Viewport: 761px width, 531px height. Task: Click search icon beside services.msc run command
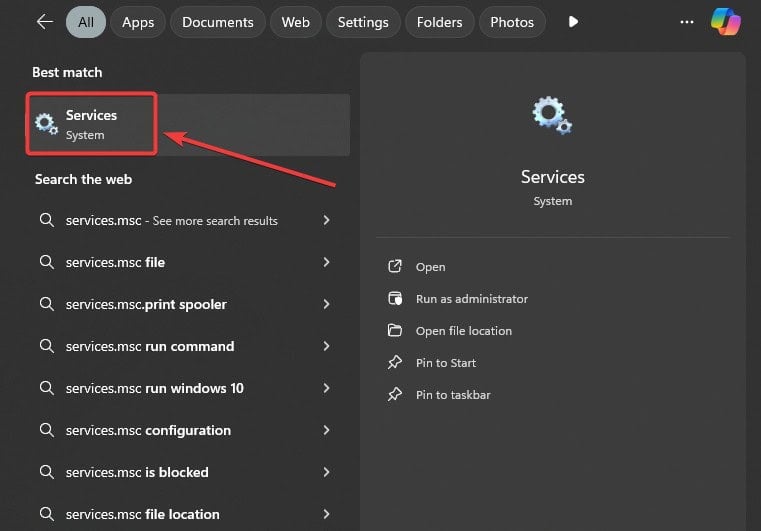(x=47, y=346)
